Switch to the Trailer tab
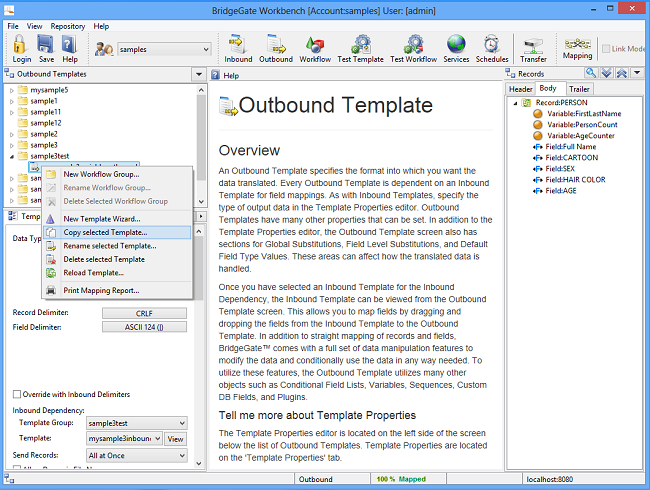 tap(579, 89)
